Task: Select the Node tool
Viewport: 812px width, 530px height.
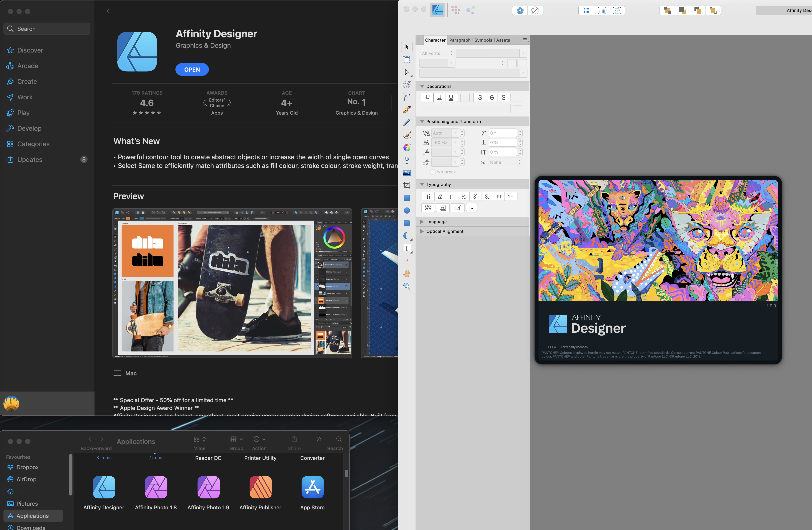Action: (x=407, y=72)
